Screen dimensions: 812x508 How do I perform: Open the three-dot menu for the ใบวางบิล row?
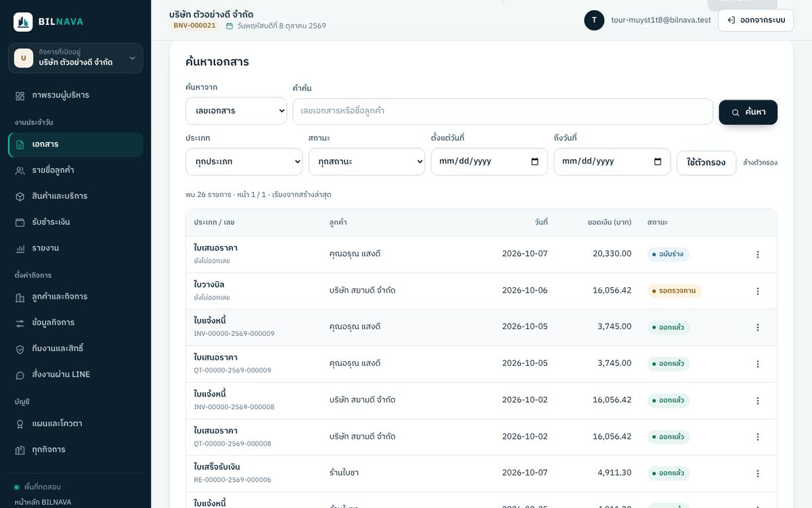(758, 291)
